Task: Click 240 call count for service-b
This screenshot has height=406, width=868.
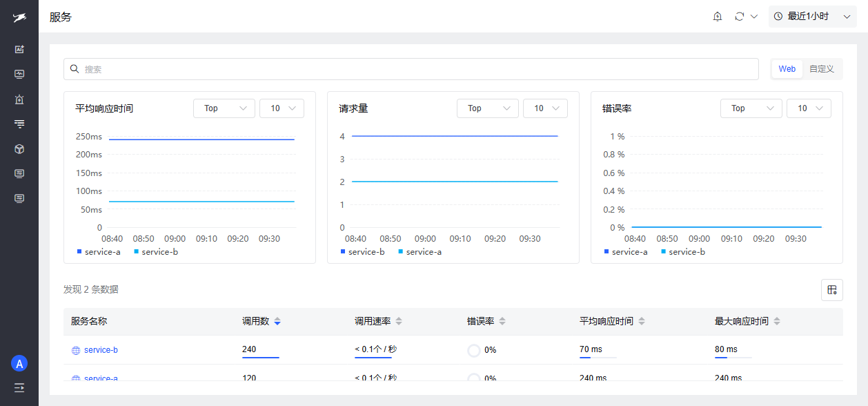Action: 249,349
